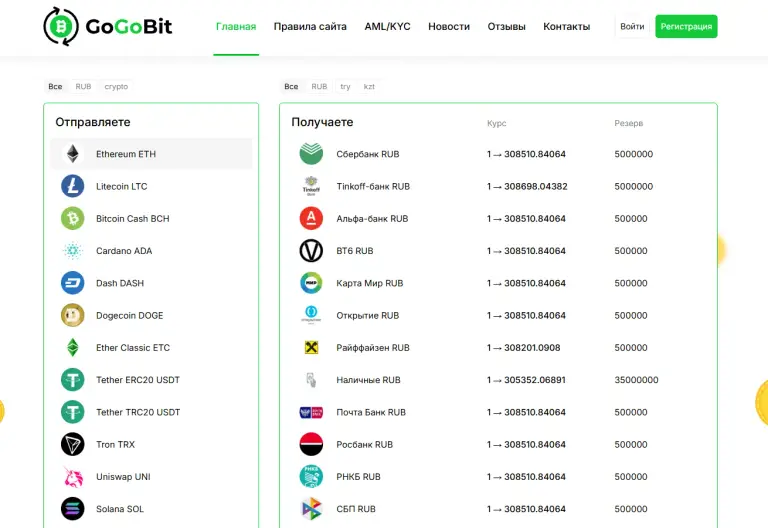768x528 pixels.
Task: Select the Tether TRC20 USDT icon
Action: click(72, 412)
